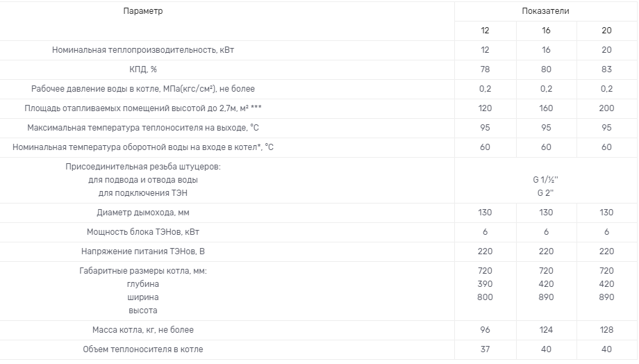Click the boiler mass value 96
Screen dimensions: 639x364
pos(485,330)
